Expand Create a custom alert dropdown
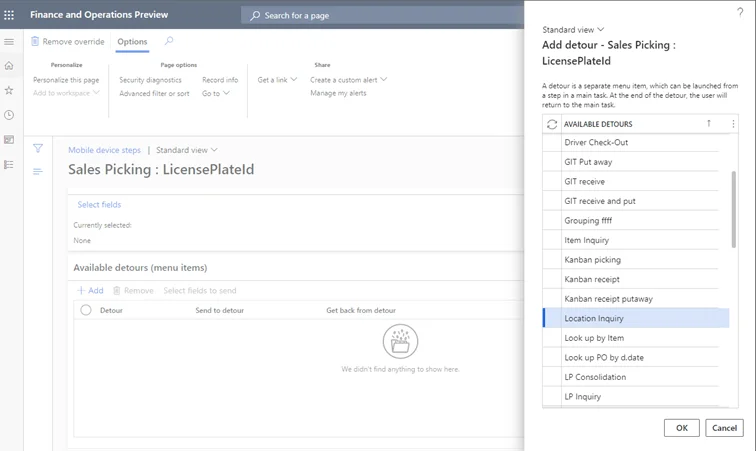The width and height of the screenshot is (756, 451). click(349, 80)
